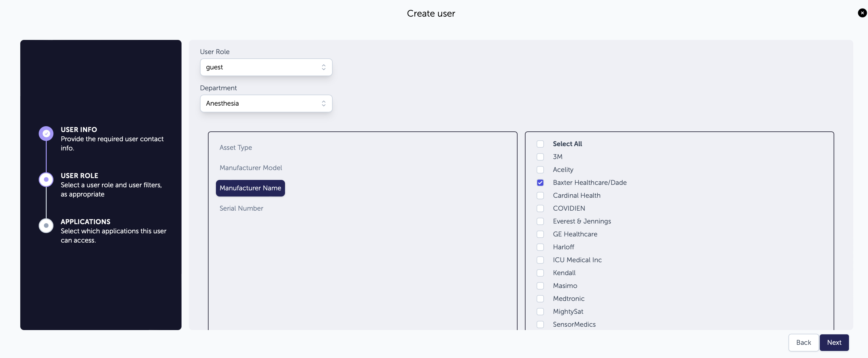
Task: Click the Baxter Healthcare/Dade label text
Action: click(x=590, y=183)
